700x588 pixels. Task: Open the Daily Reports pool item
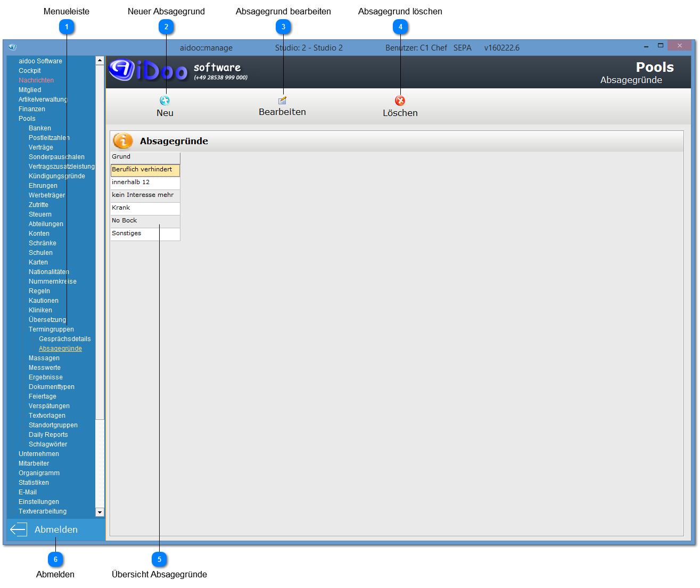pos(48,435)
